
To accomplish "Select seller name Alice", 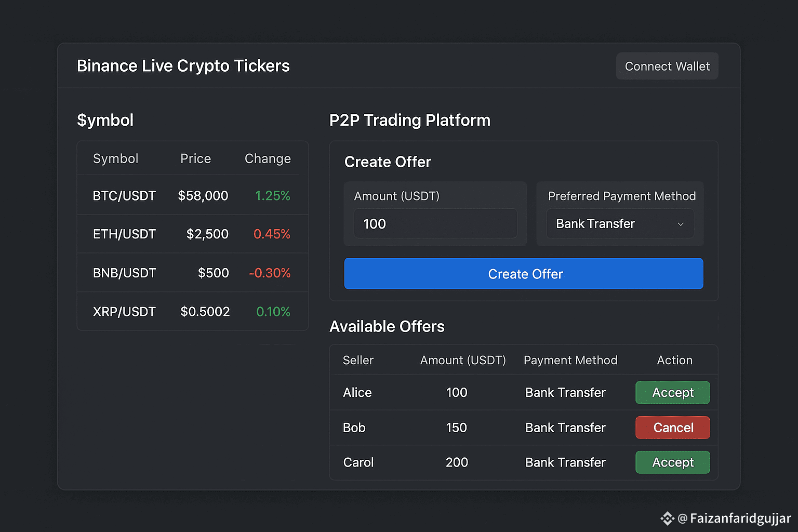I will (x=357, y=392).
